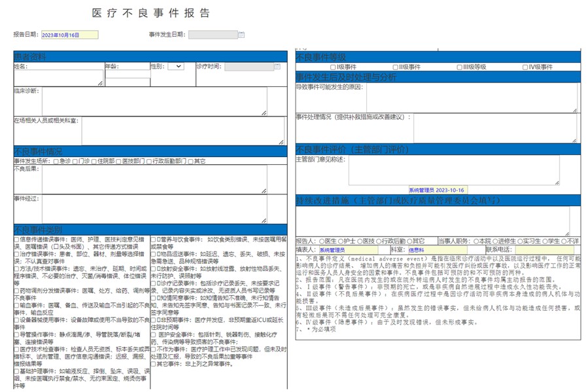Check the III级等级 checkbox
Viewport: 588px width, 392px height.
click(x=459, y=67)
